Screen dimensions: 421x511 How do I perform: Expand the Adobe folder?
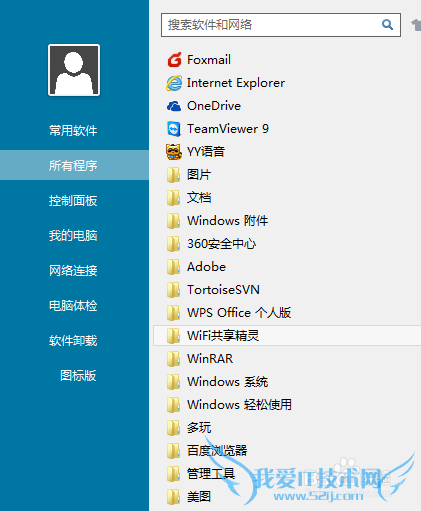[x=206, y=267]
